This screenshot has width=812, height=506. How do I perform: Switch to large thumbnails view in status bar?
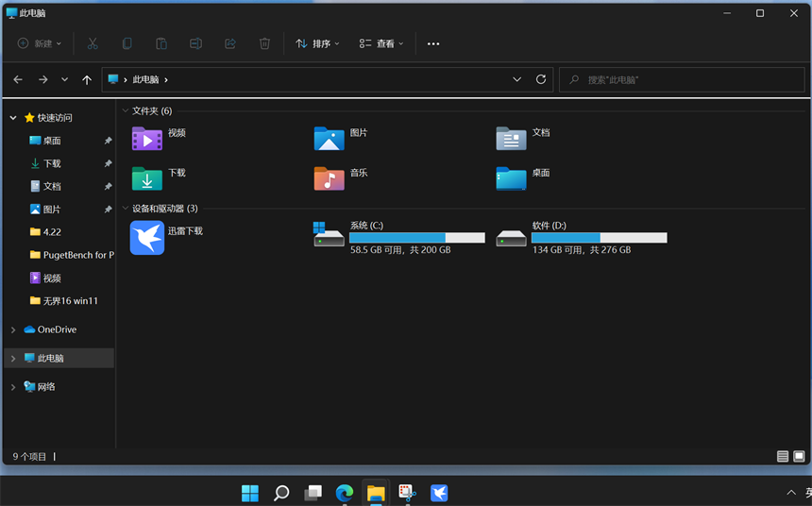[799, 456]
